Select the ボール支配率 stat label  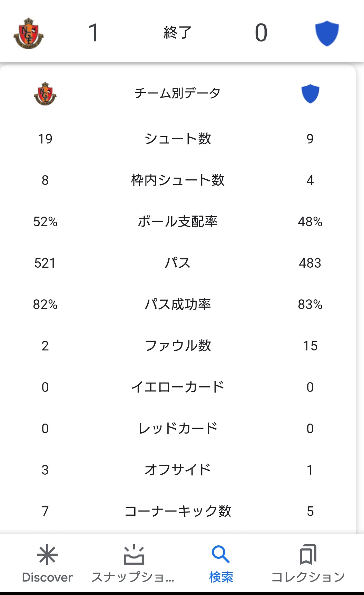[177, 221]
